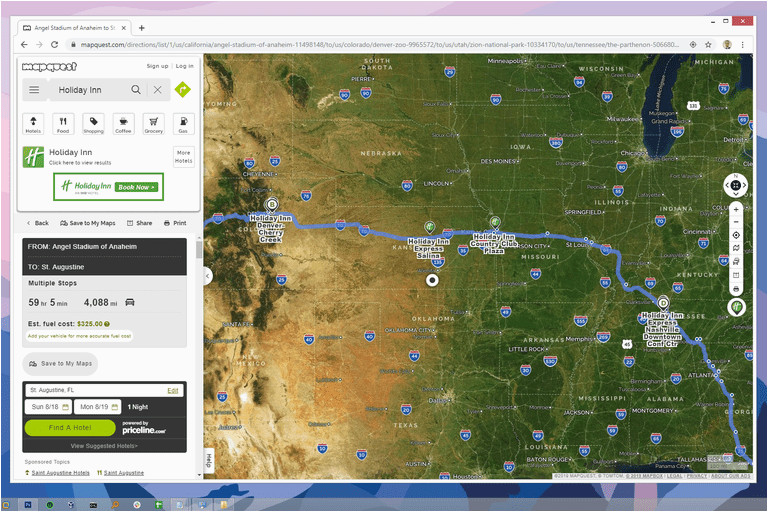Click the address bar URL
768x512 pixels.
pyautogui.click(x=380, y=45)
